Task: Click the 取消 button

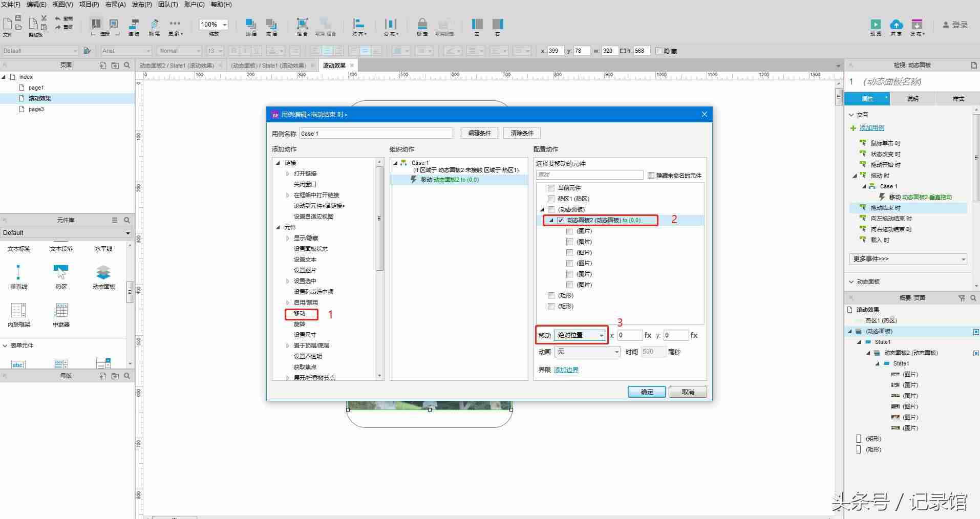Action: (x=688, y=392)
